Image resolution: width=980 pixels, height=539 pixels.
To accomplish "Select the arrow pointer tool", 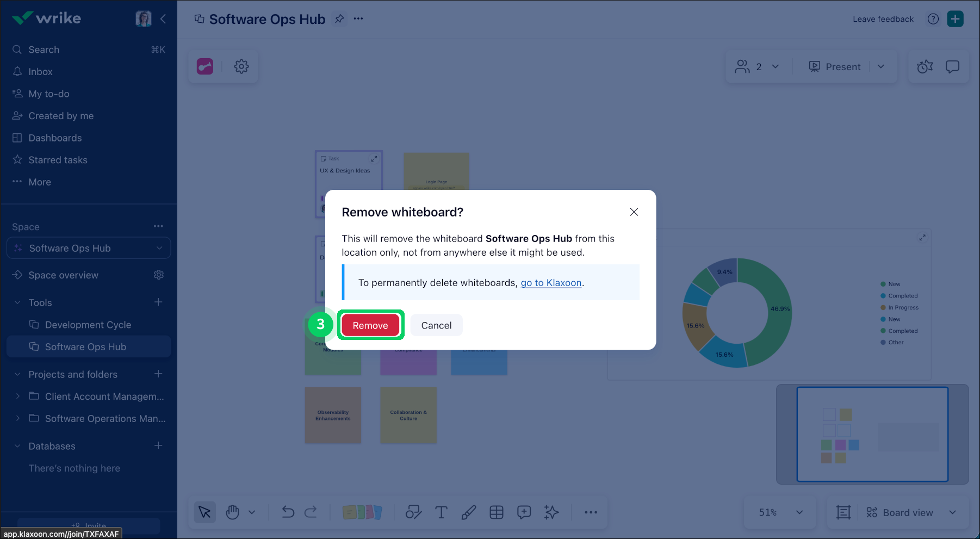I will [x=205, y=512].
